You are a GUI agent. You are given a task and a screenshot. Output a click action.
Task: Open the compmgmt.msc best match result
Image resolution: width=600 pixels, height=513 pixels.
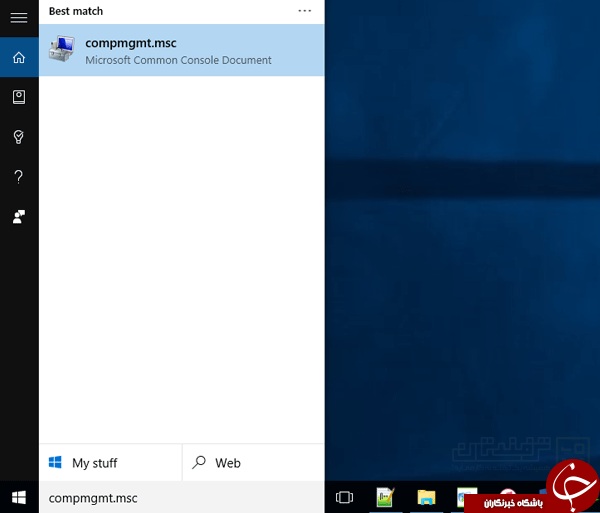(182, 50)
